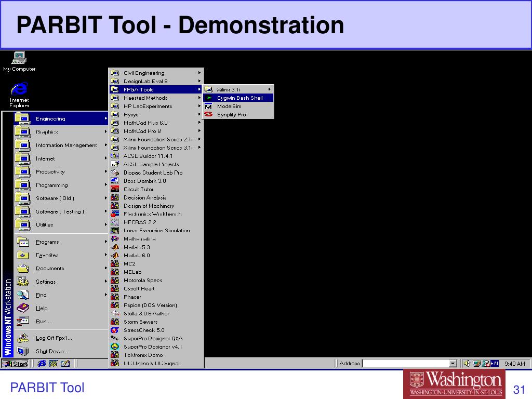The height and width of the screenshot is (399, 532).
Task: Select Xilinx Foundation Series 3.1i
Action: coord(156,148)
